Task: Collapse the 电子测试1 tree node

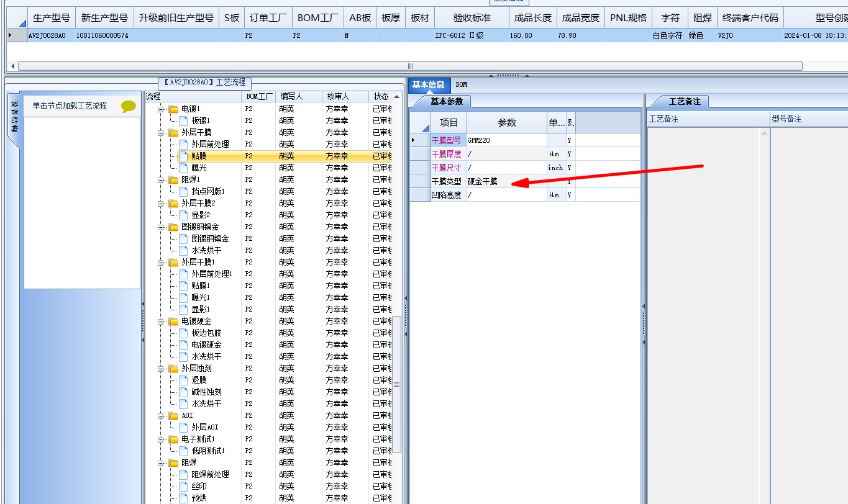Action: 162,439
